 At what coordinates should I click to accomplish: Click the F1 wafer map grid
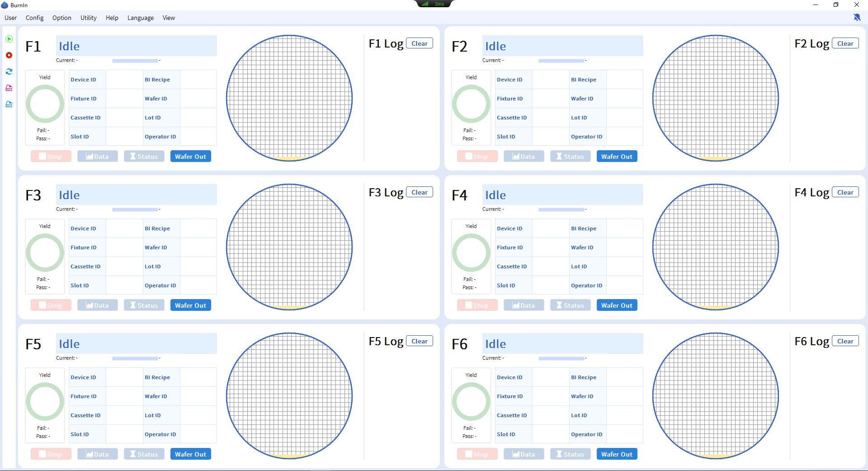click(289, 98)
